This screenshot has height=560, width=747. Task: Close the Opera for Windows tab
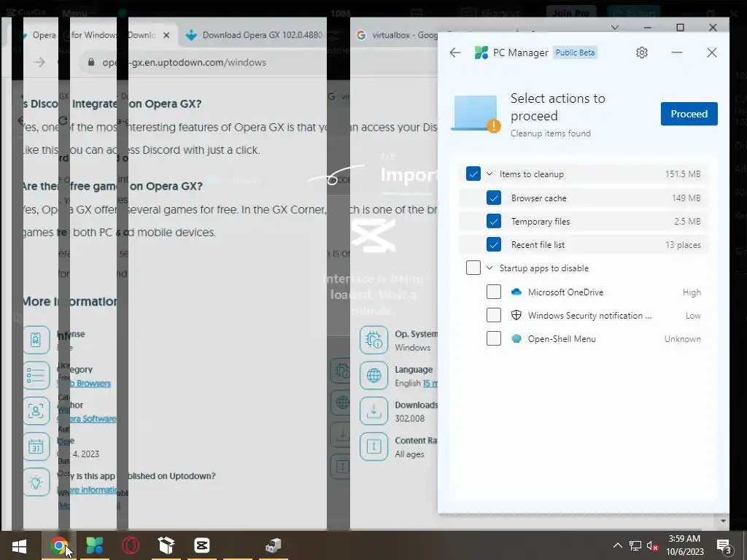pyautogui.click(x=166, y=35)
